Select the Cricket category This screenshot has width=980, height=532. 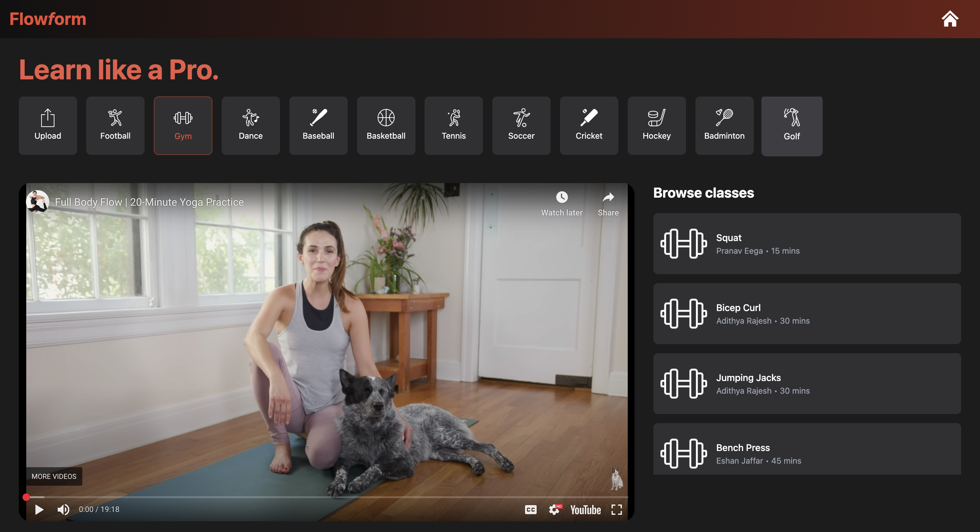(589, 125)
